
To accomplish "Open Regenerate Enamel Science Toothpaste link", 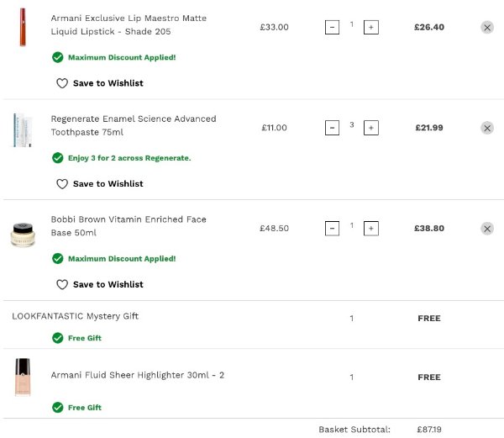I will point(134,125).
